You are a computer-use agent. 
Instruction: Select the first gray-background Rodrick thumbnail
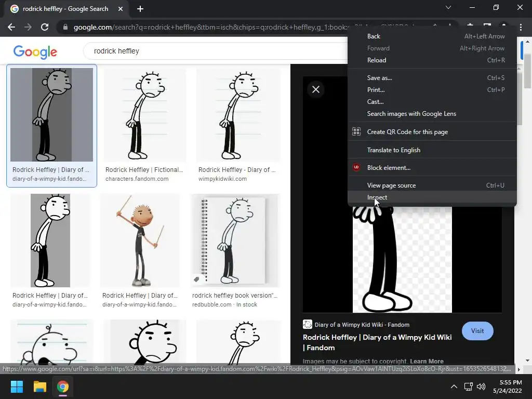51,115
